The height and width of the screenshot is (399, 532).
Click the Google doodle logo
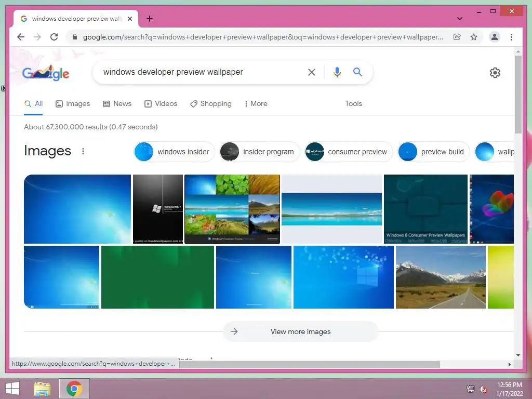(46, 73)
